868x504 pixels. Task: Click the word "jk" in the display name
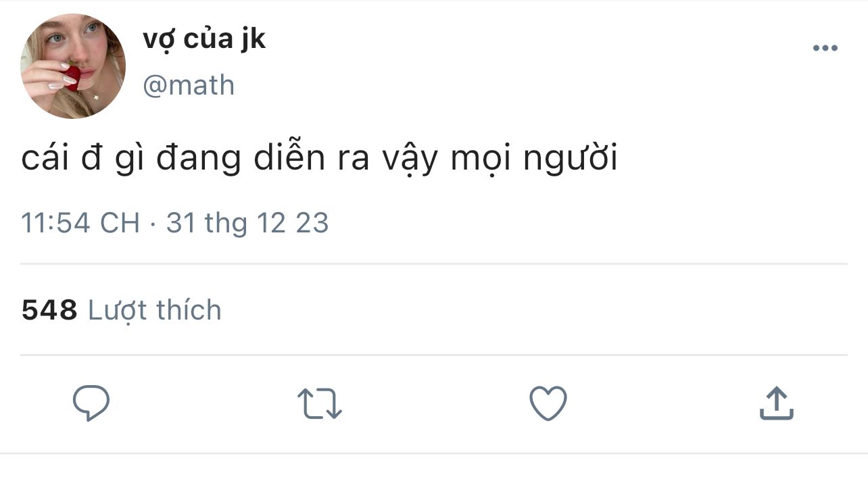(x=252, y=39)
